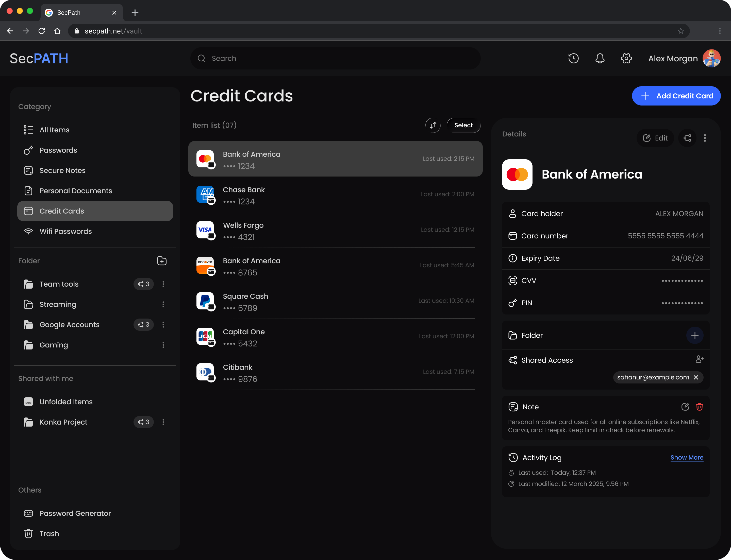
Task: Click the share icon in Details panel
Action: tap(687, 138)
